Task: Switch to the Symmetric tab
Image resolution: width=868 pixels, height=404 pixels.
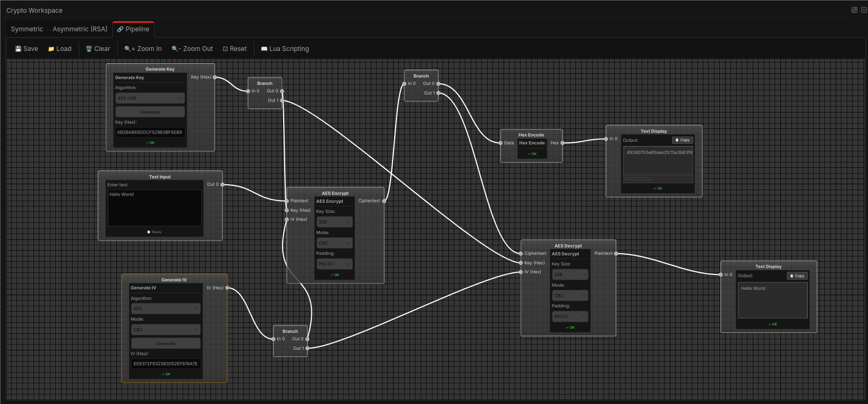Action: pos(27,29)
